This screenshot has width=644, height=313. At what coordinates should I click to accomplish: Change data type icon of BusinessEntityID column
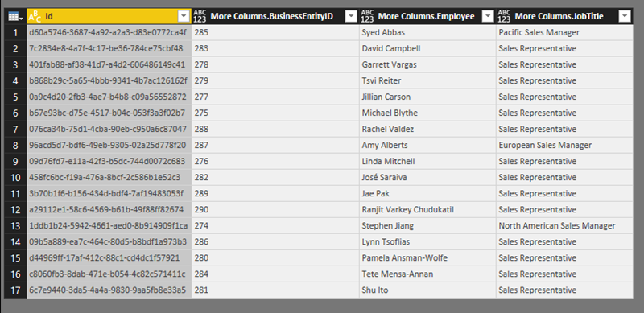tap(200, 16)
